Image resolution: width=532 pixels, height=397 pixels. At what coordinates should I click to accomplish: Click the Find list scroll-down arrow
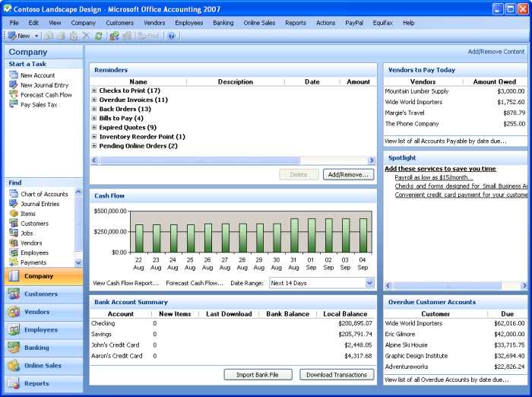78,262
